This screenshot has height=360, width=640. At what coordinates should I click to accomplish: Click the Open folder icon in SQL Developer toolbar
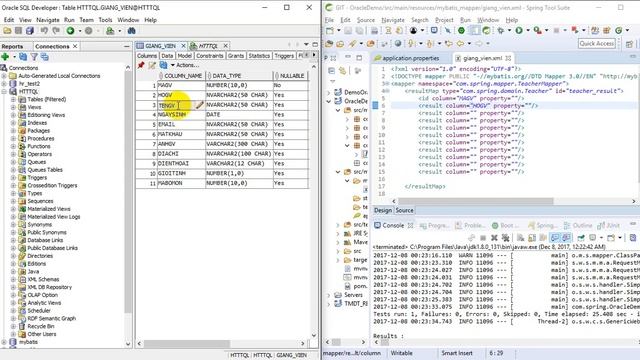pos(7,31)
